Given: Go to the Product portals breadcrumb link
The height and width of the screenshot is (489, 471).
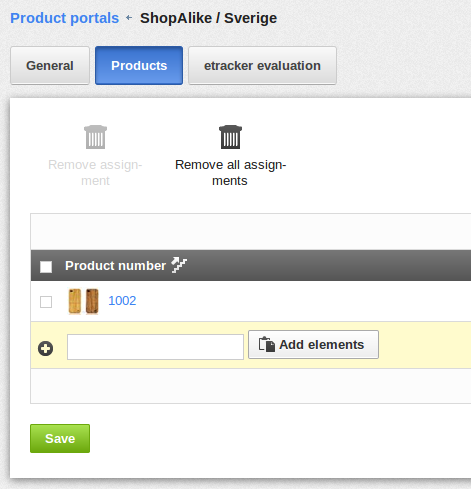Looking at the screenshot, I should [65, 18].
